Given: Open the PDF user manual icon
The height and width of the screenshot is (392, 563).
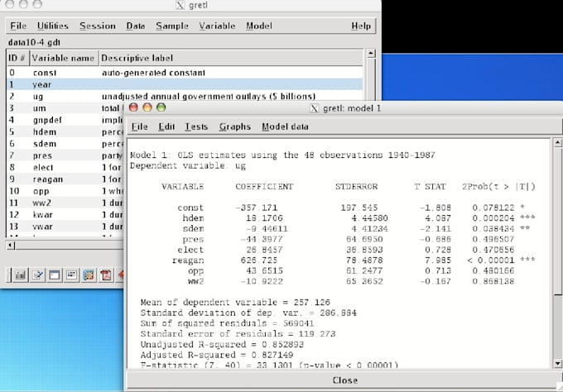Looking at the screenshot, I should pos(107,274).
